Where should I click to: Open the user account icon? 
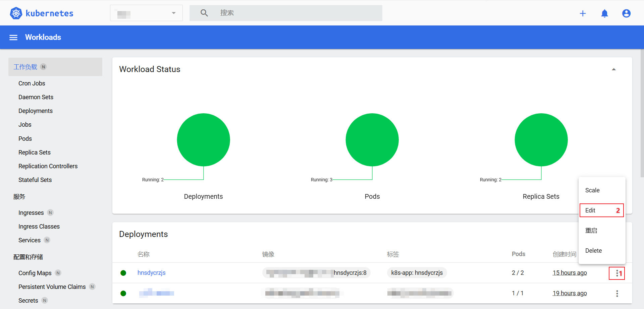626,13
